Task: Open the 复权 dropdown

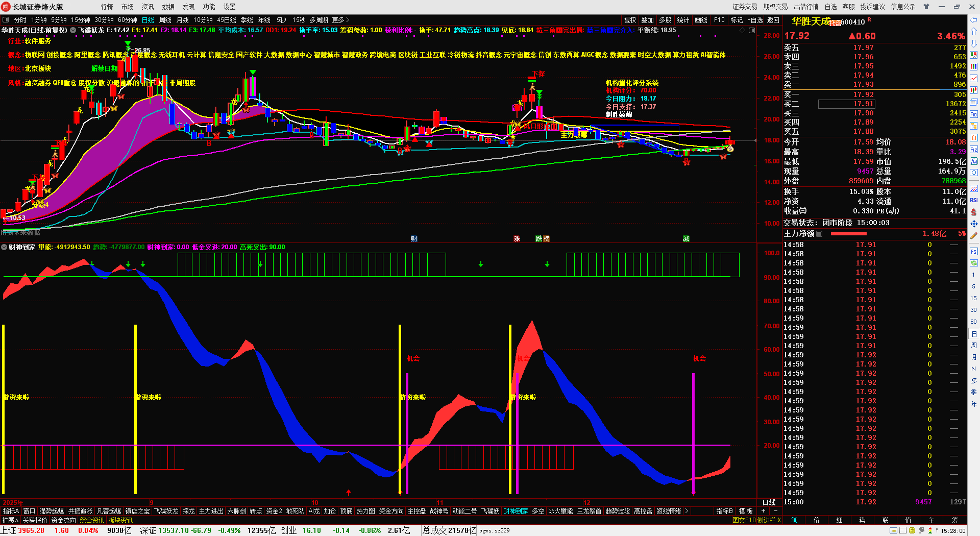Action: (630, 20)
